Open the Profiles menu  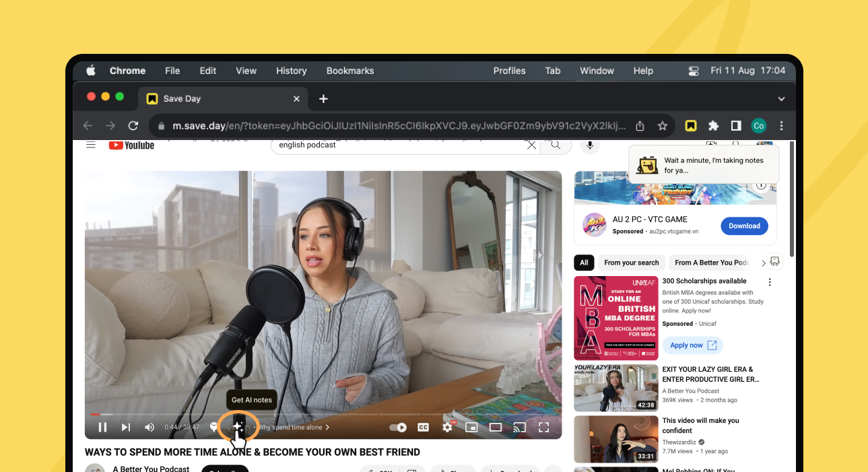509,71
